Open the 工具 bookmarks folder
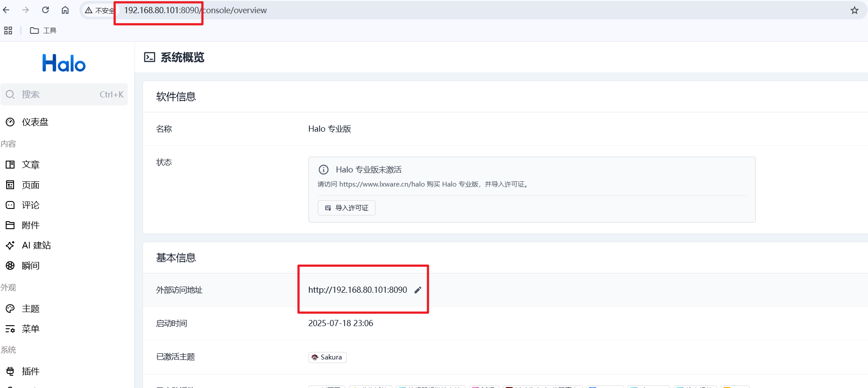The image size is (868, 388). (x=43, y=30)
